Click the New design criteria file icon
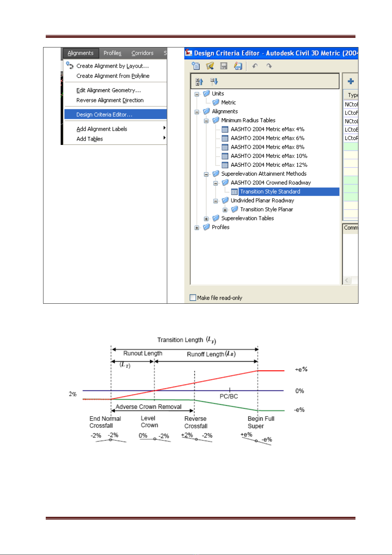 196,66
